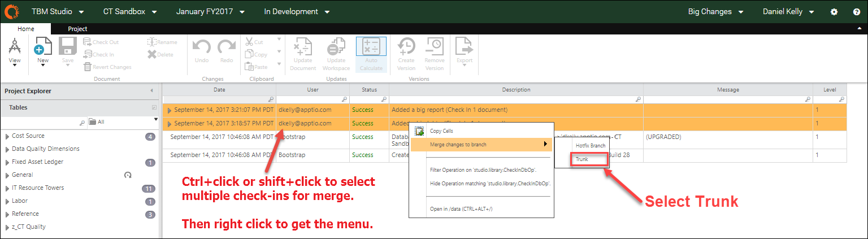Image resolution: width=868 pixels, height=239 pixels.
Task: Sort by the Description column header
Action: 517,89
